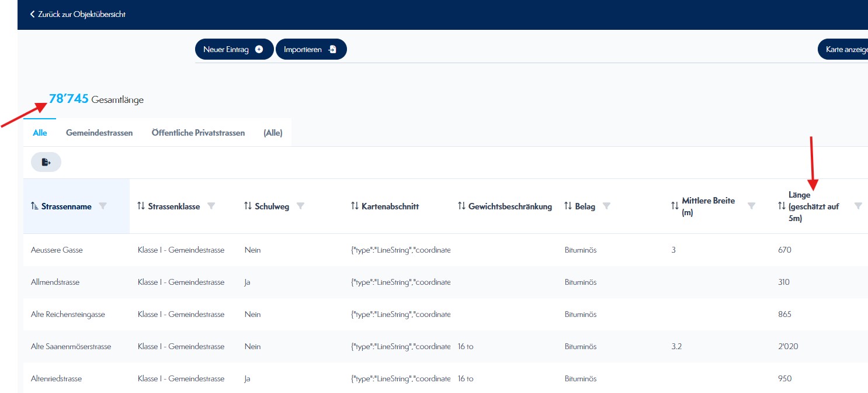Sort by Gewichtsbeschränkung using its sort arrows
Screen dimensions: 868x393
pos(461,206)
